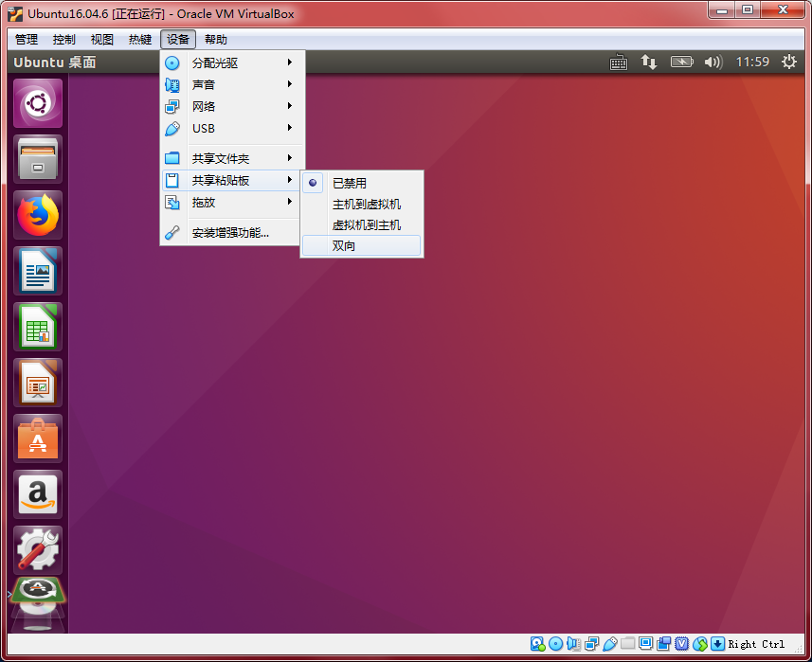Expand USB submenu
Image resolution: width=812 pixels, height=662 pixels.
tap(232, 128)
